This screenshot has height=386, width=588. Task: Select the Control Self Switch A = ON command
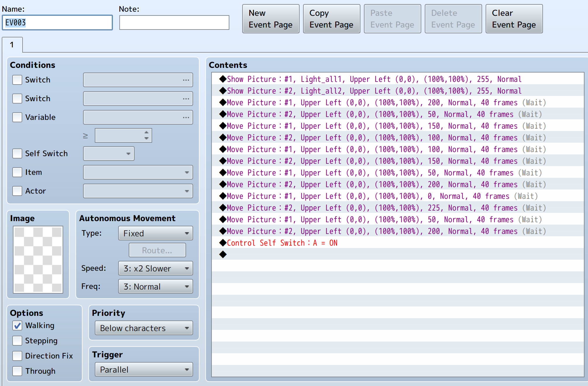click(398, 243)
